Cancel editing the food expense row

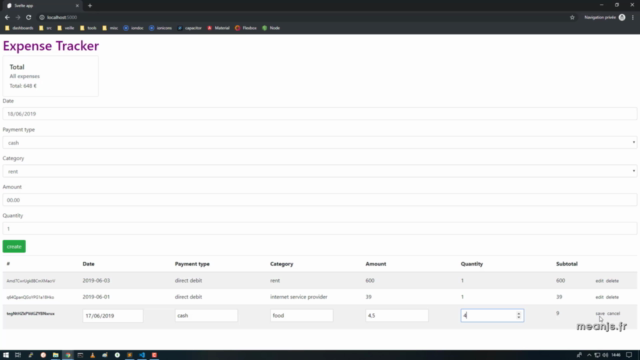pyautogui.click(x=613, y=313)
